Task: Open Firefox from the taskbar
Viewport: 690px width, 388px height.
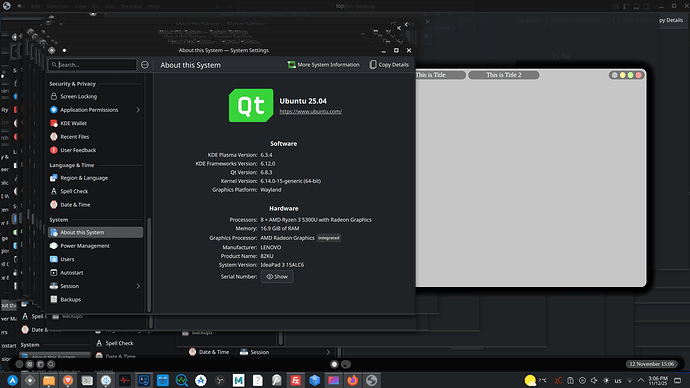Action: [352, 380]
